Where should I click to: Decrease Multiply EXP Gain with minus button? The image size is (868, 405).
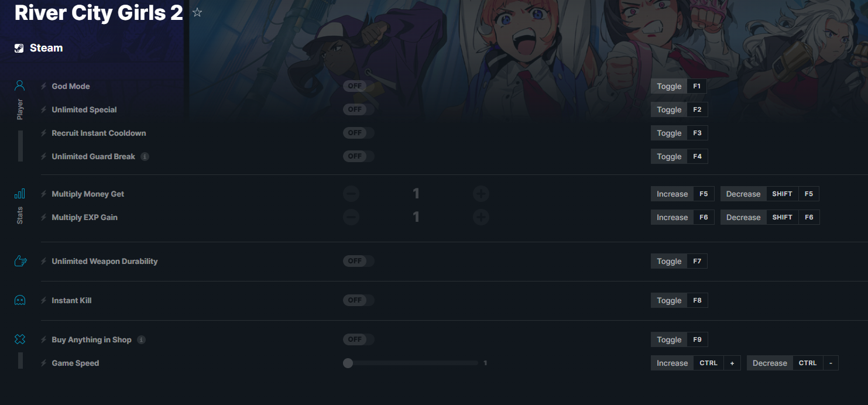click(351, 217)
